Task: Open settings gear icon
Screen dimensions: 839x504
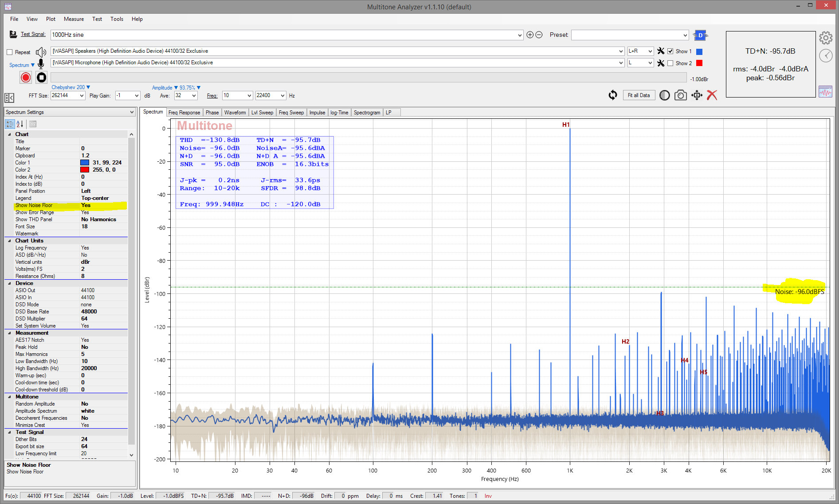Action: coord(825,38)
